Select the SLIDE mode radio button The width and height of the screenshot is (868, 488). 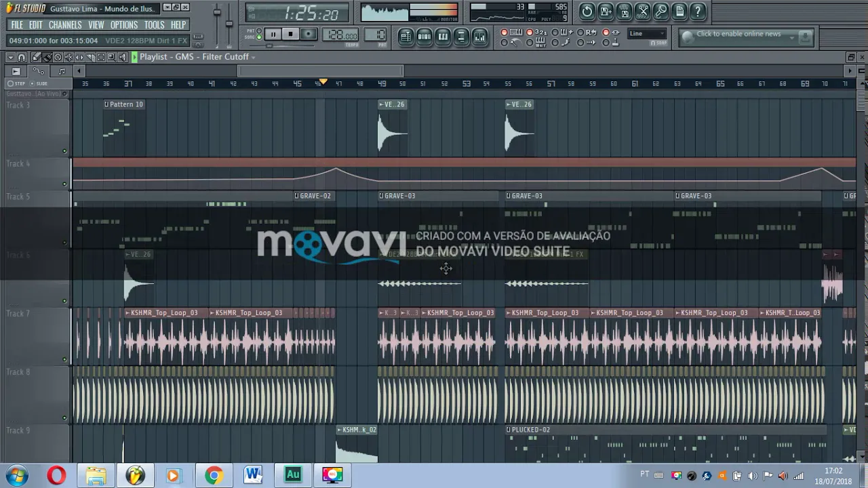32,83
